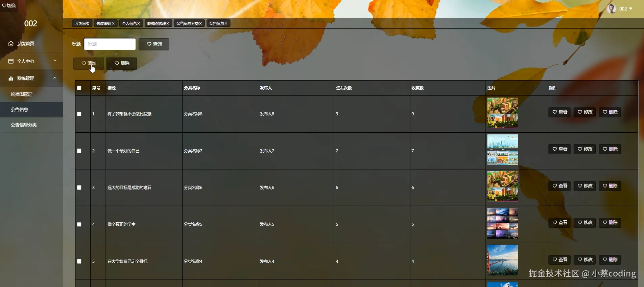Image resolution: width=644 pixels, height=287 pixels.
Task: Click 删除 for row 5
Action: click(610, 260)
